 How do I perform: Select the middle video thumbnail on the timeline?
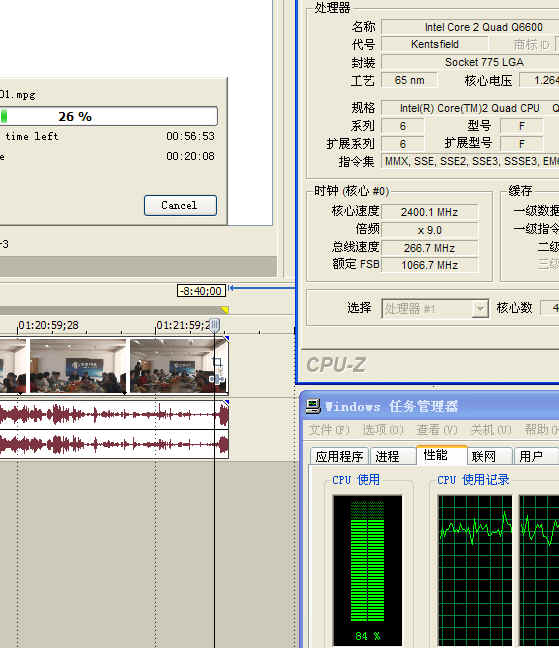pyautogui.click(x=78, y=366)
